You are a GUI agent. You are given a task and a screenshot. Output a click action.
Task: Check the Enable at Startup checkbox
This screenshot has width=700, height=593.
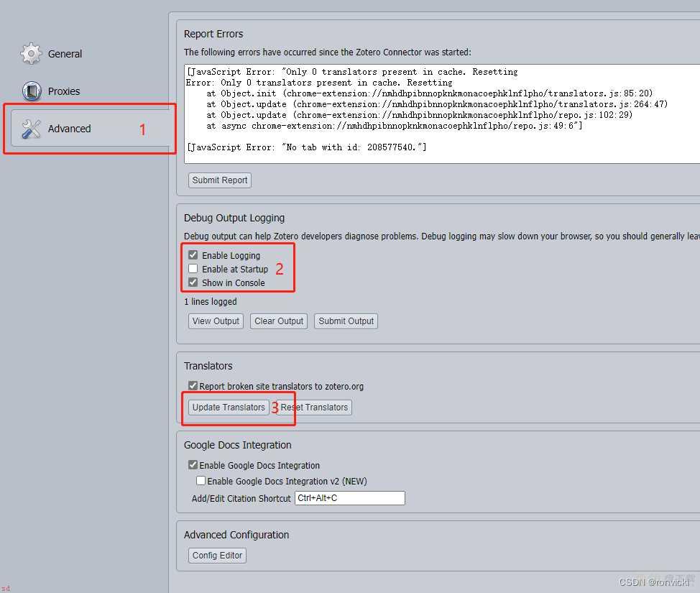[x=193, y=269]
